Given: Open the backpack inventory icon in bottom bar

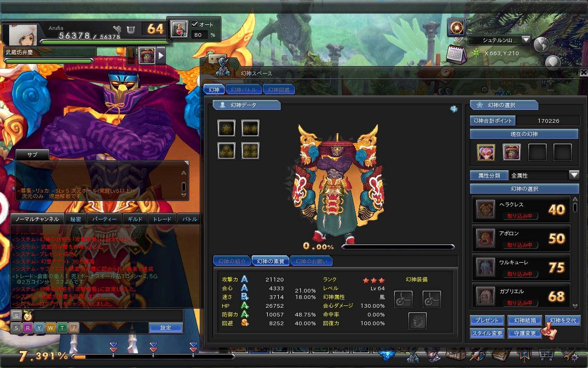Looking at the screenshot, I should pos(456,356).
